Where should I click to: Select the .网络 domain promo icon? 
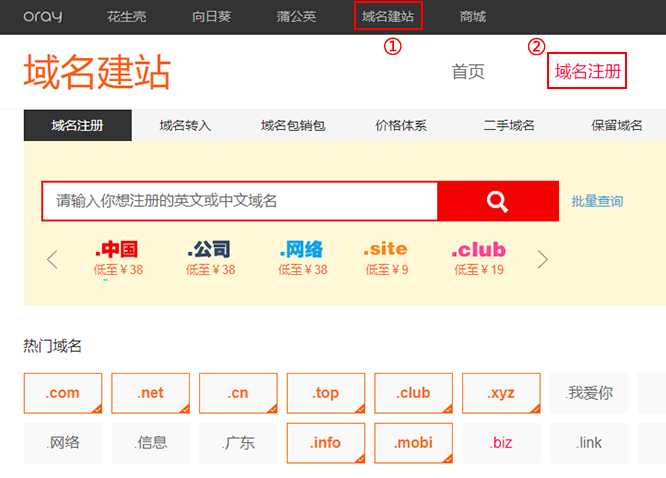[301, 250]
